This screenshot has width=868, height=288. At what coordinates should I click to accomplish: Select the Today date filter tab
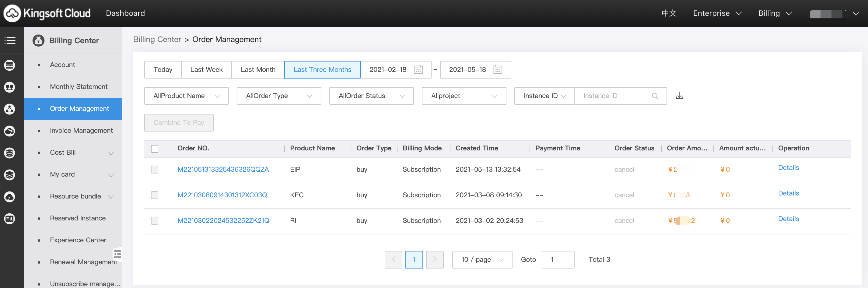163,69
